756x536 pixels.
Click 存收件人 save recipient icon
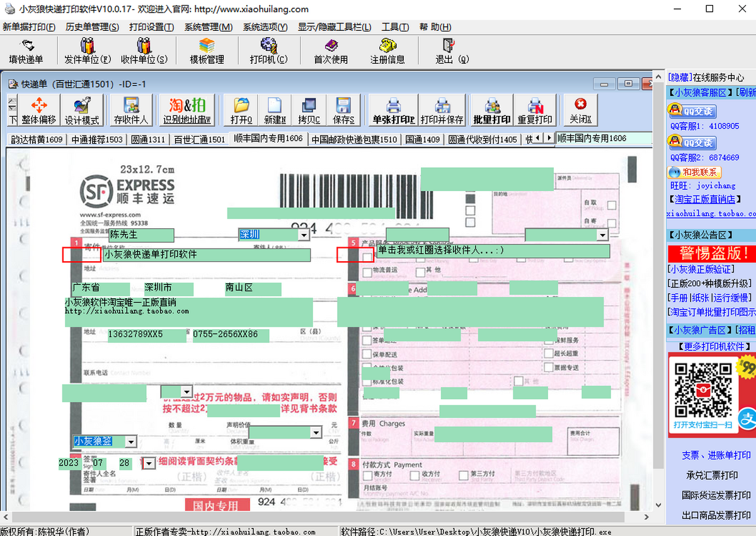click(x=131, y=111)
